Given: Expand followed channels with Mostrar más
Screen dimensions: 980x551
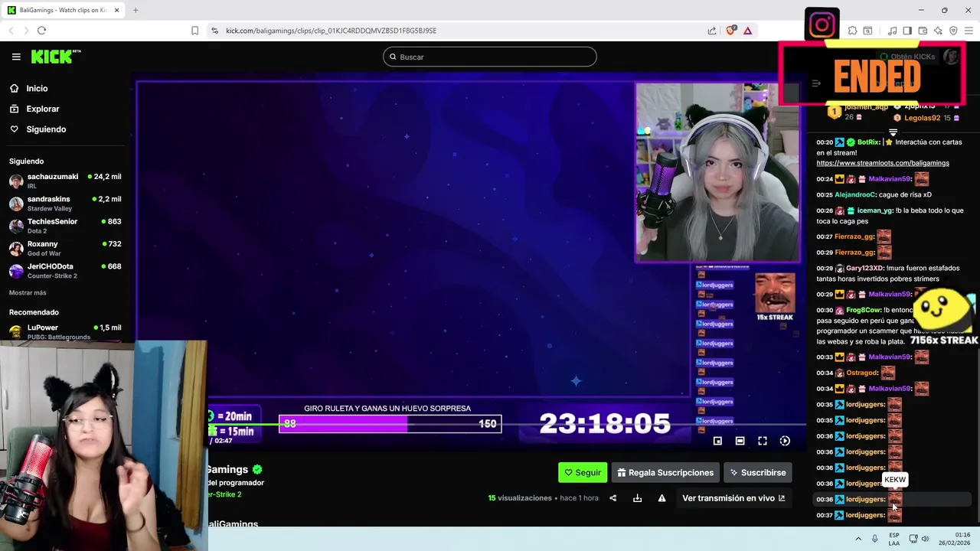Looking at the screenshot, I should pos(28,293).
